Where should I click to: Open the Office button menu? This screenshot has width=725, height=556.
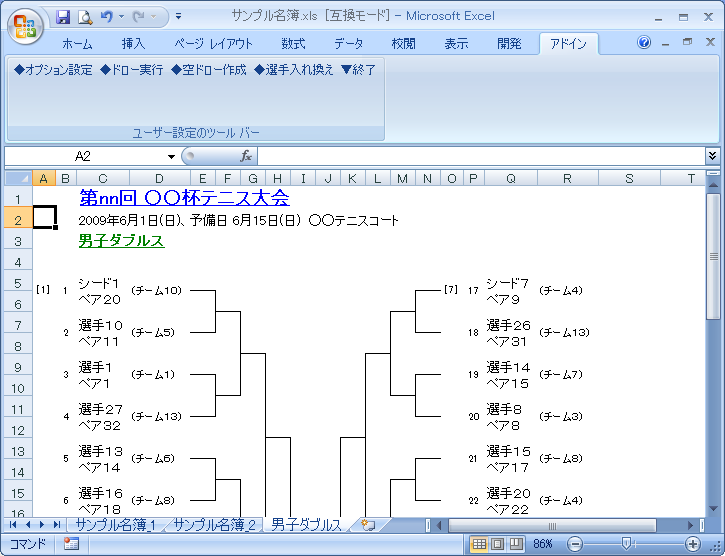point(25,26)
